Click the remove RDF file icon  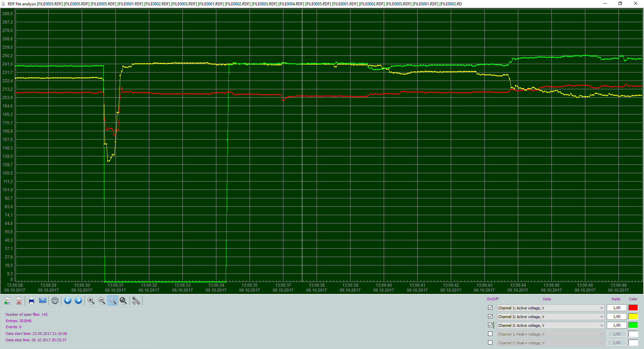[19, 301]
